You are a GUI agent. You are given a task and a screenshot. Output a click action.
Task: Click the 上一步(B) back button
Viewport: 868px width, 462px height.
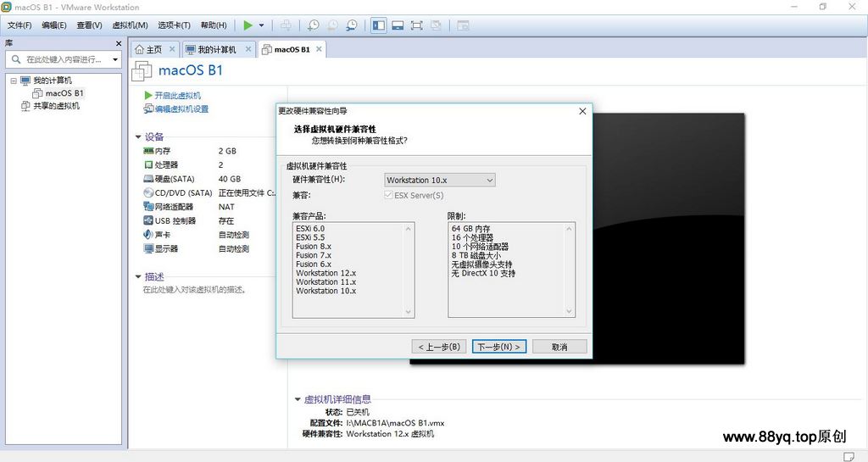point(439,347)
